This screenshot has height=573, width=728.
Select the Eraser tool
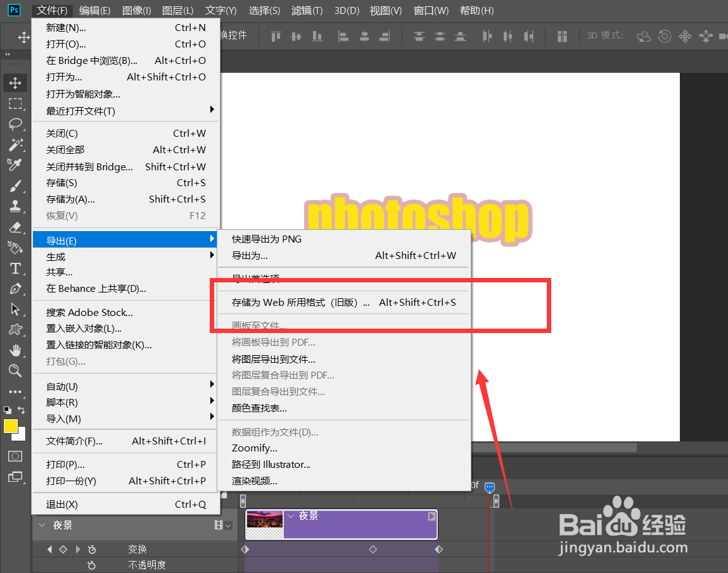coord(15,227)
